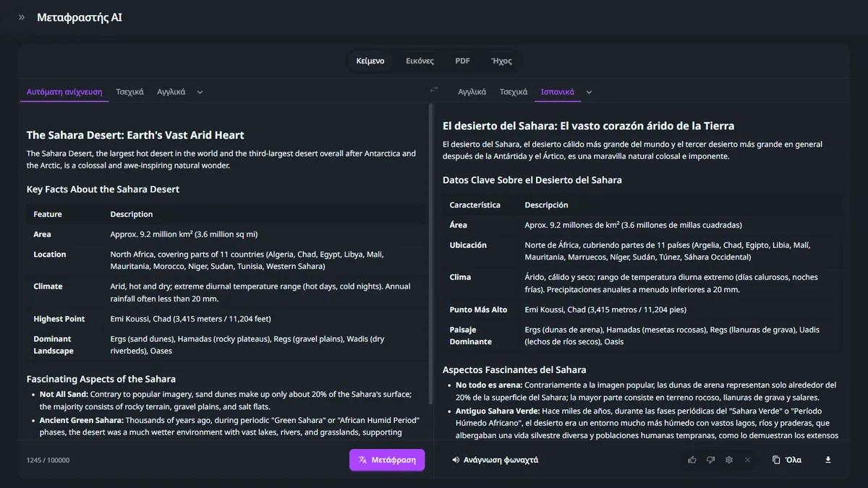868x488 pixels.
Task: Give the translation a thumbs up
Action: click(x=692, y=460)
